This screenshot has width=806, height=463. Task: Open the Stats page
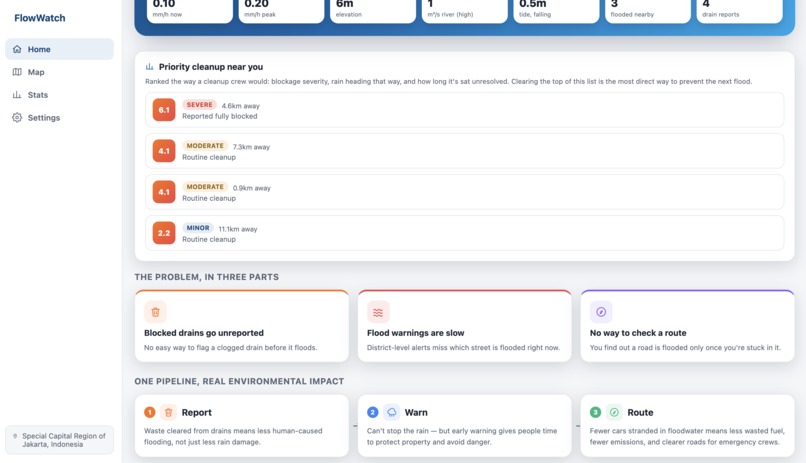tap(59, 95)
